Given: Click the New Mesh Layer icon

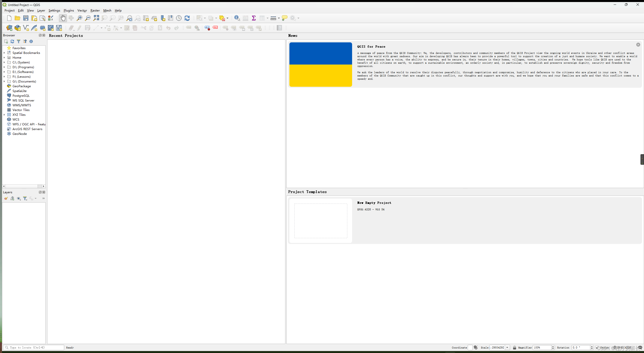Looking at the screenshot, I should (51, 28).
